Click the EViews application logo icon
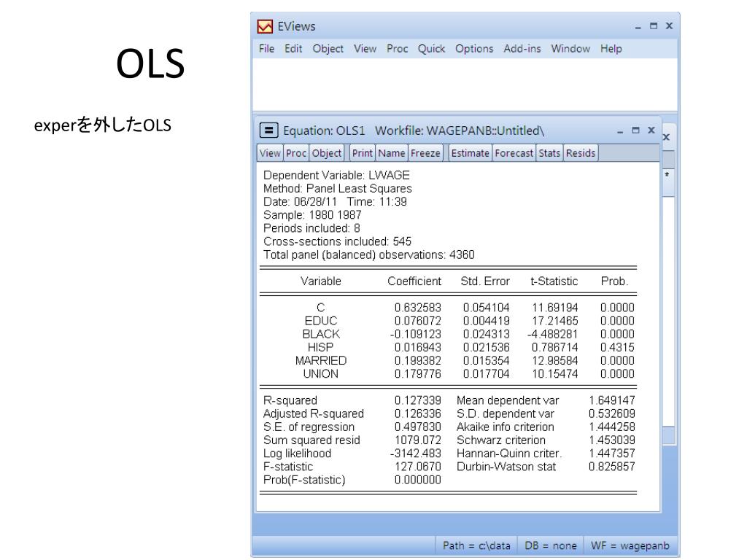Screen dimensions: 747x560 point(265,26)
